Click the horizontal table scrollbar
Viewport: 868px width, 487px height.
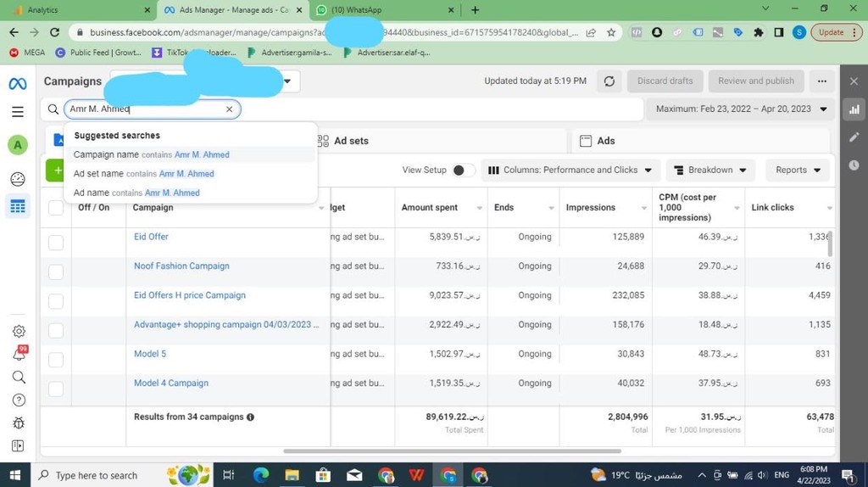point(453,451)
